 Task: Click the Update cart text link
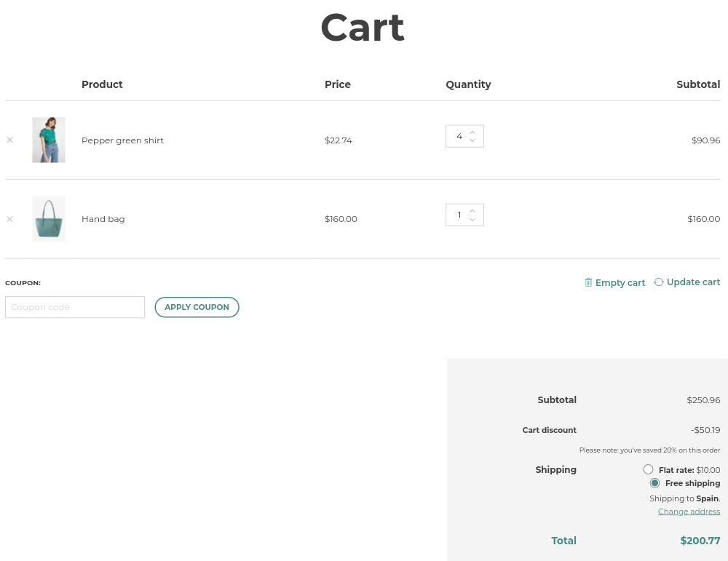click(x=693, y=282)
